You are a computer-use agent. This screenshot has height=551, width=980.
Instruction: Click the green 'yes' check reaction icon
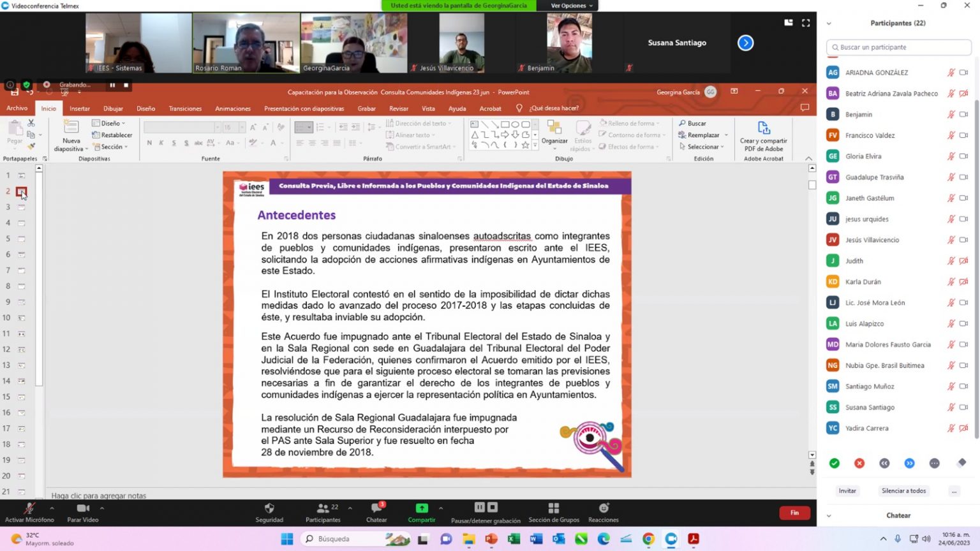coord(834,464)
